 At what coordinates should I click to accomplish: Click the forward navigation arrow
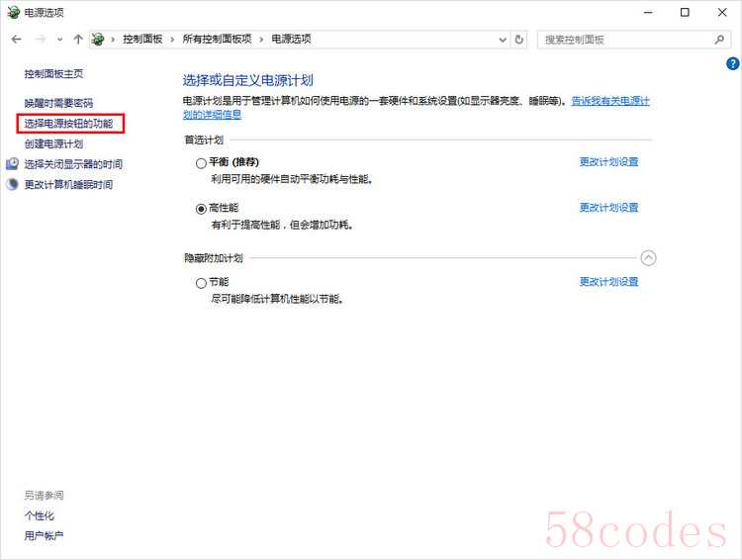40,40
